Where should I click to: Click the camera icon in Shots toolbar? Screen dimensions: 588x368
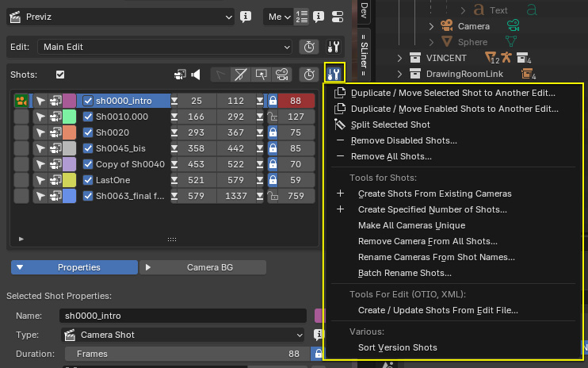[281, 75]
